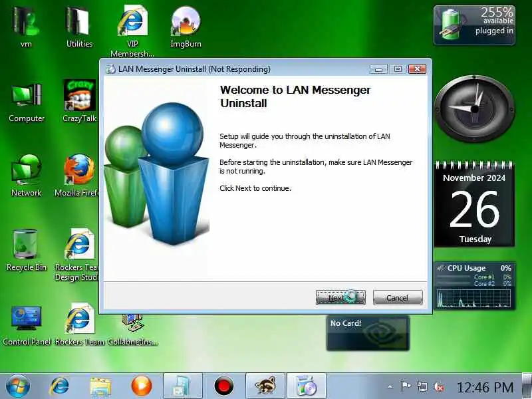Launch ImgBurn from the desktop
The height and width of the screenshot is (399, 532).
186,27
